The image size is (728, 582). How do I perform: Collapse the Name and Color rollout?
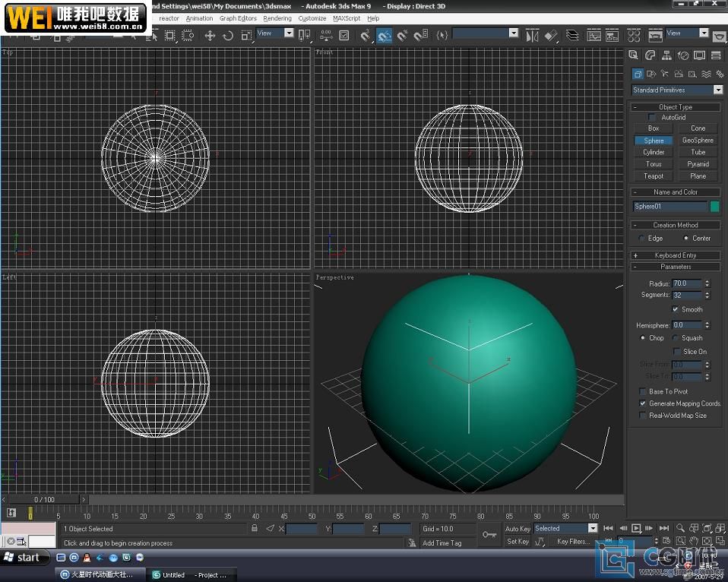[x=675, y=192]
